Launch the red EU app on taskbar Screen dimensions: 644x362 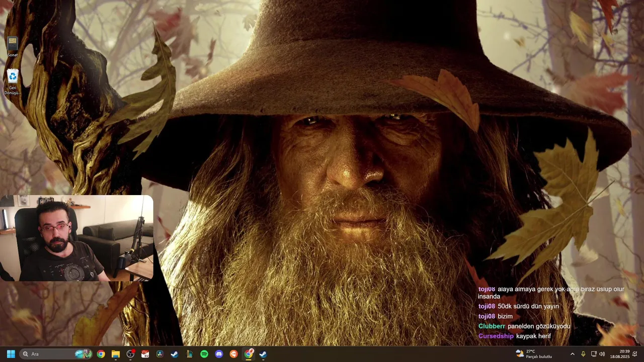(x=145, y=354)
